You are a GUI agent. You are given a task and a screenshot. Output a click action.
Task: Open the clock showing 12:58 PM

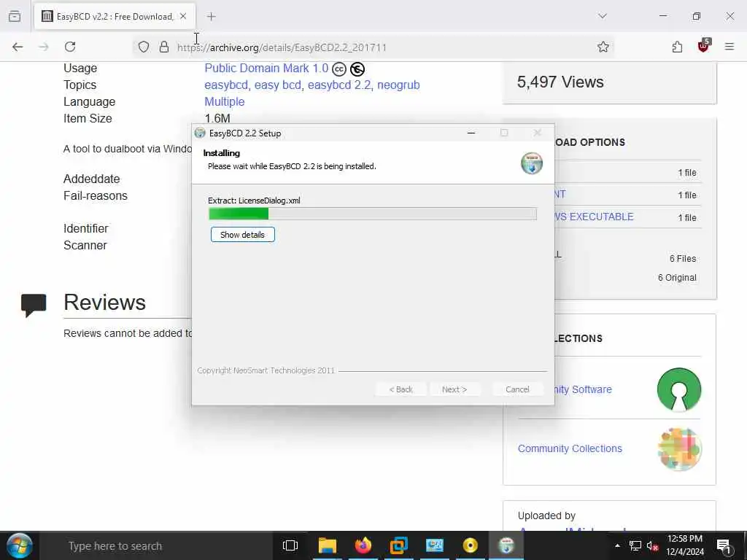[684, 545]
